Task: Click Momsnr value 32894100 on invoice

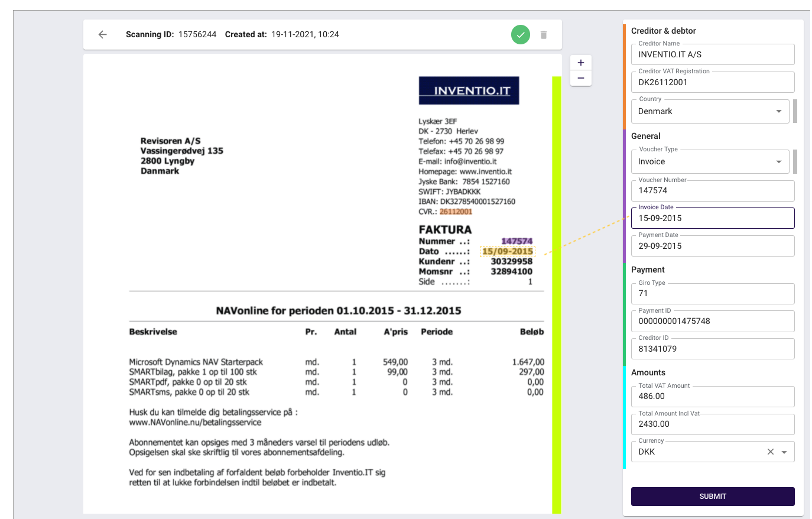Action: (x=512, y=271)
